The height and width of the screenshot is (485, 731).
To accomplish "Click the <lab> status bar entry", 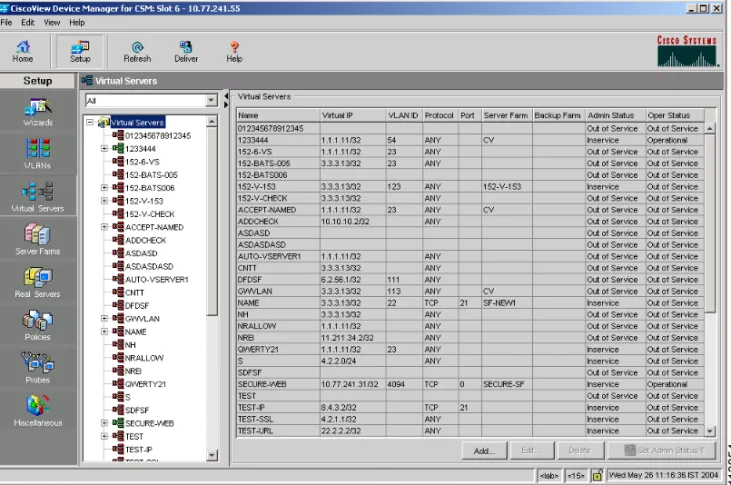I will (x=549, y=475).
